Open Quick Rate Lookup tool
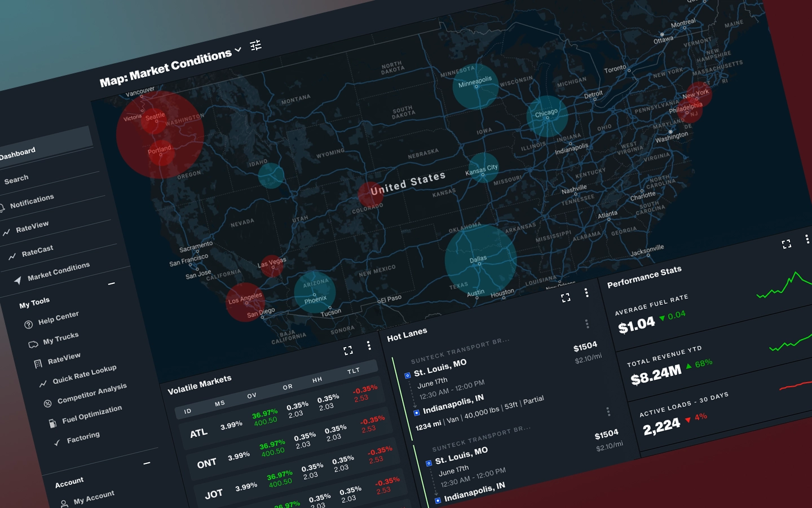Image resolution: width=812 pixels, height=508 pixels. 84,374
